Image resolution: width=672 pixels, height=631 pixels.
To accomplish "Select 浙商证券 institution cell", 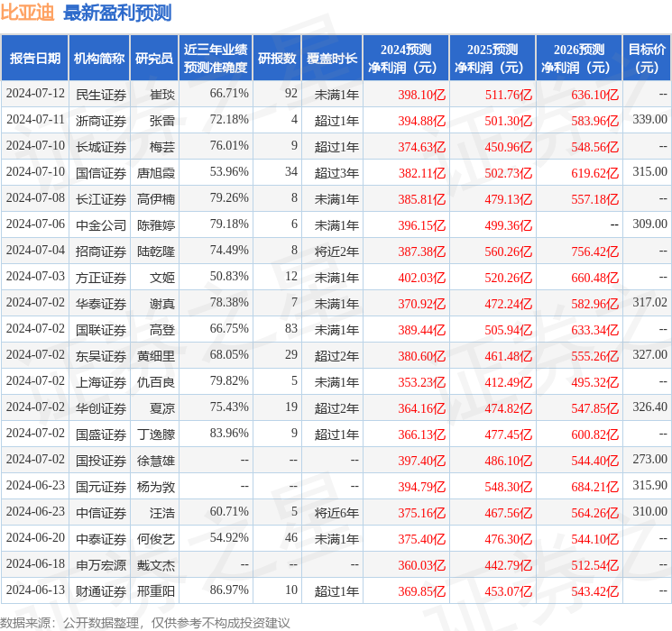I will tap(101, 121).
